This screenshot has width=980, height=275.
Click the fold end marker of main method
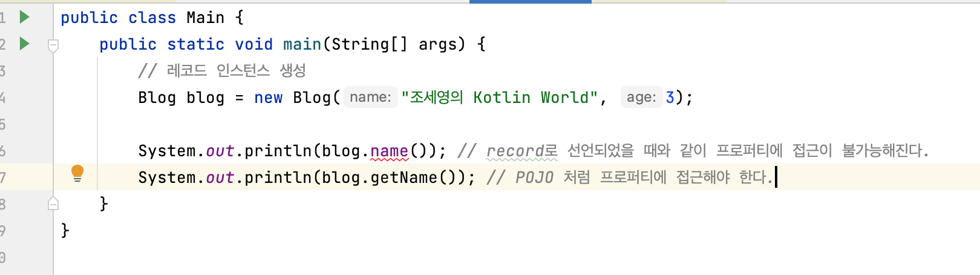click(53, 204)
